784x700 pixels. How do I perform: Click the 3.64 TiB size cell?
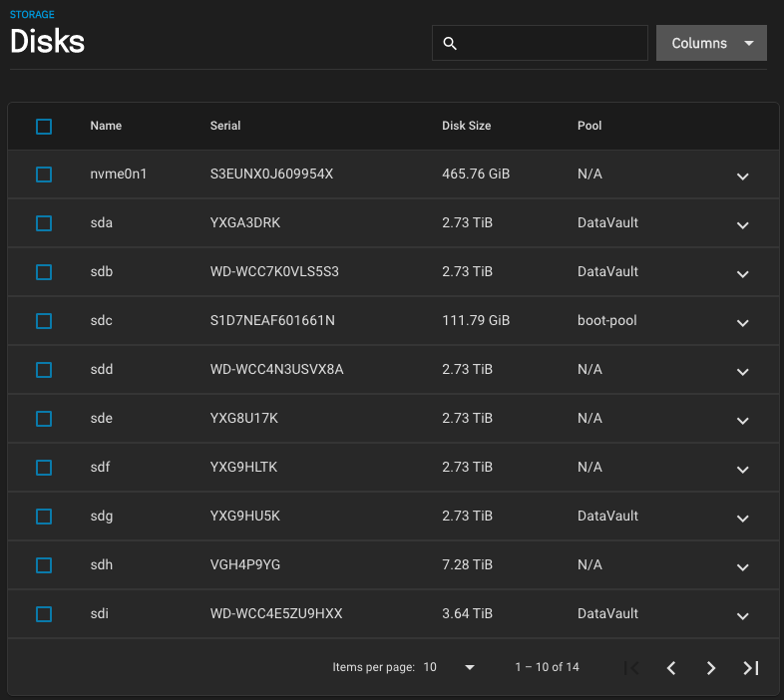pyautogui.click(x=467, y=613)
